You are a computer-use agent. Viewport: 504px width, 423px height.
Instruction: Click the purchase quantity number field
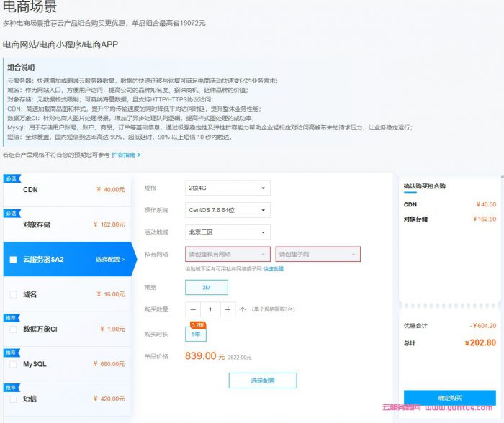[x=210, y=309]
